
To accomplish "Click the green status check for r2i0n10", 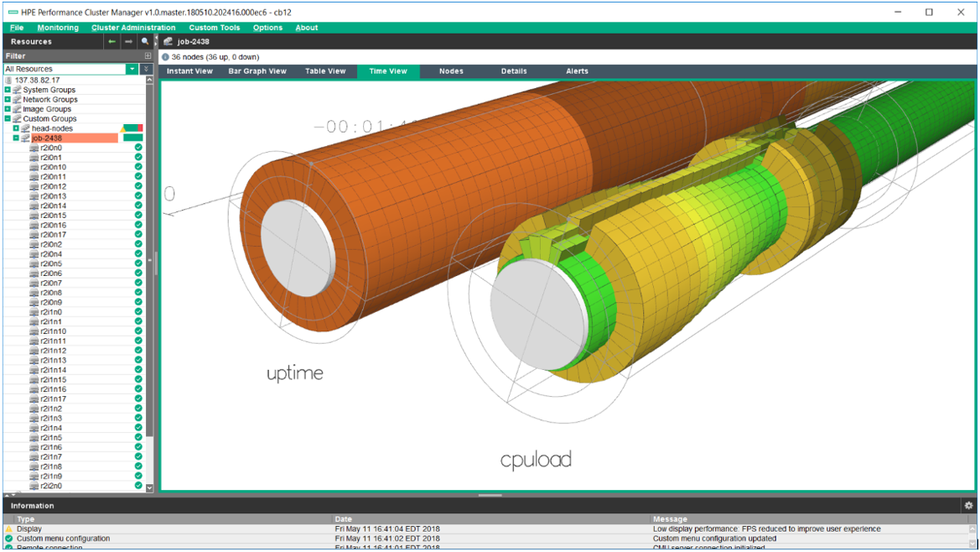I will pyautogui.click(x=138, y=167).
